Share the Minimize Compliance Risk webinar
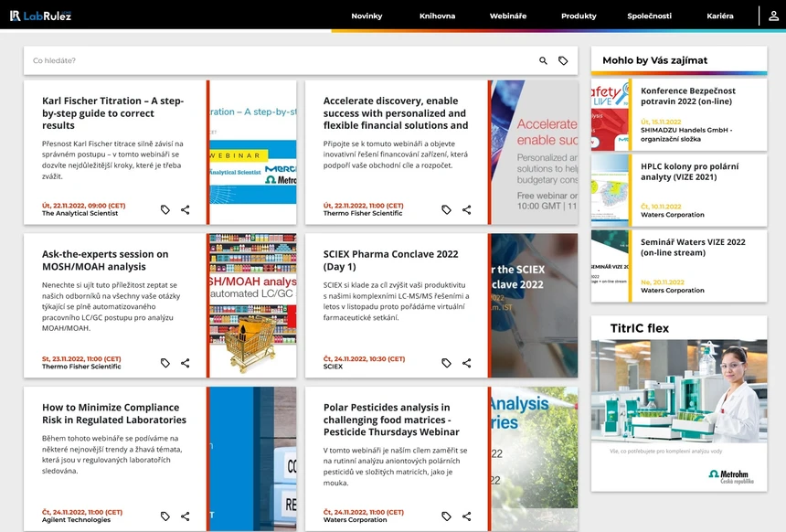Image resolution: width=786 pixels, height=532 pixels. point(185,516)
